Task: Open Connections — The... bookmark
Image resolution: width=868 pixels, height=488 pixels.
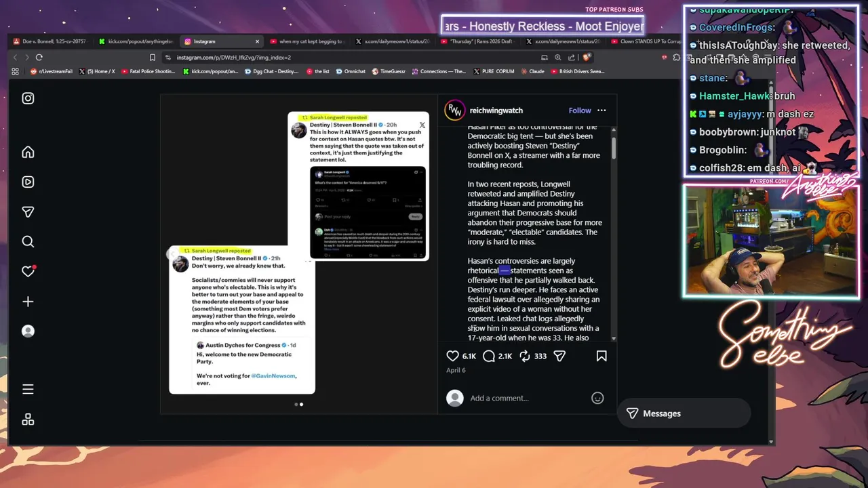Action: click(x=438, y=71)
